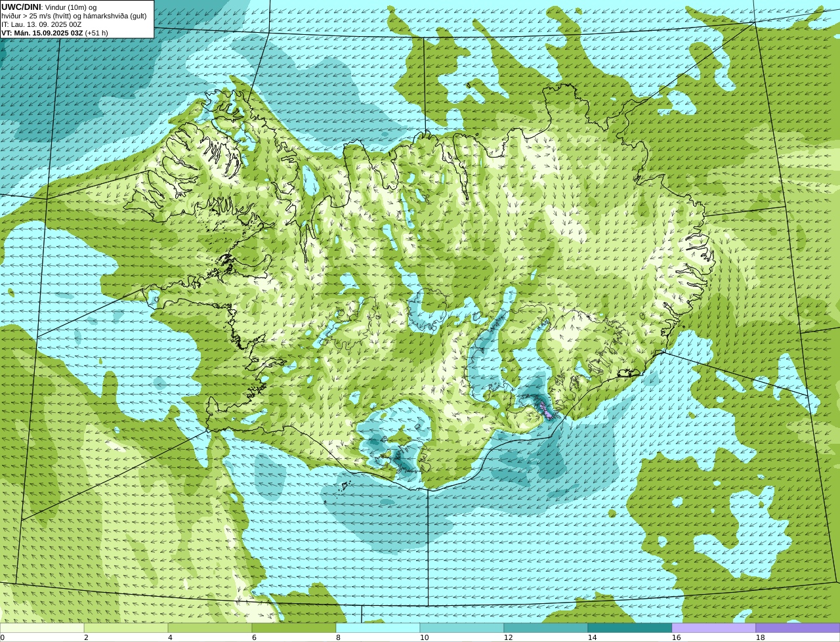The height and width of the screenshot is (642, 840).
Task: Click the legend scale label '0'
Action: pos(3,637)
